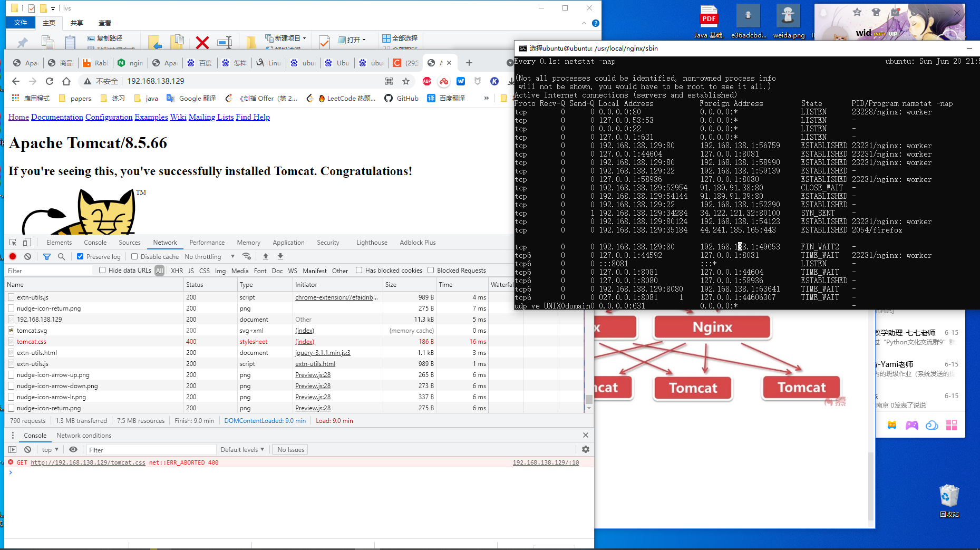The height and width of the screenshot is (550, 980).
Task: Open the Explorer help icon
Action: pos(596,23)
